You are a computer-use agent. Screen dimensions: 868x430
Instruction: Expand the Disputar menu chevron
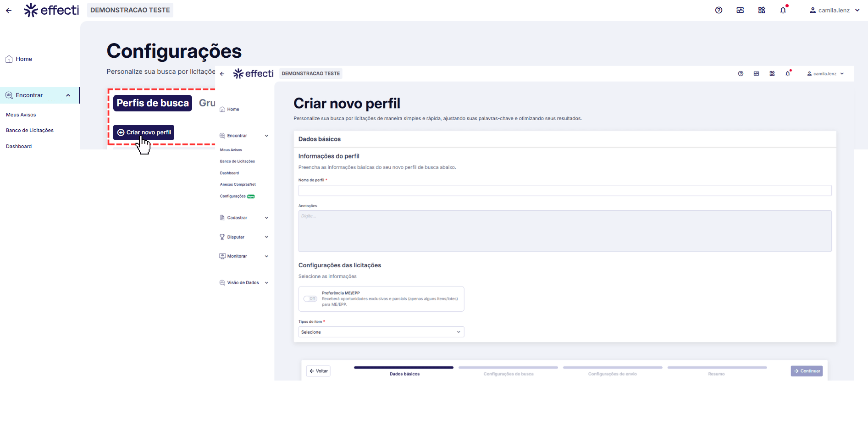click(x=266, y=237)
